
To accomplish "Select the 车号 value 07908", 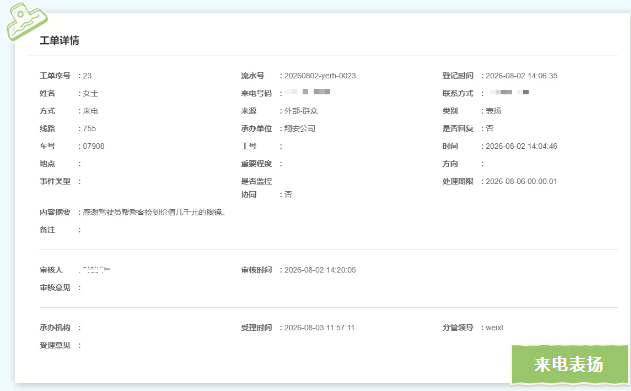I will coord(93,146).
